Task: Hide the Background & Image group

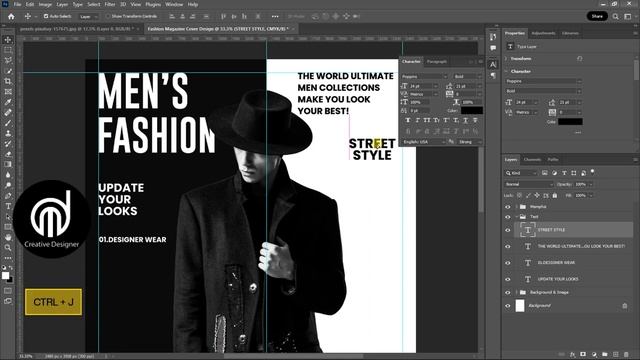Action: pyautogui.click(x=508, y=292)
